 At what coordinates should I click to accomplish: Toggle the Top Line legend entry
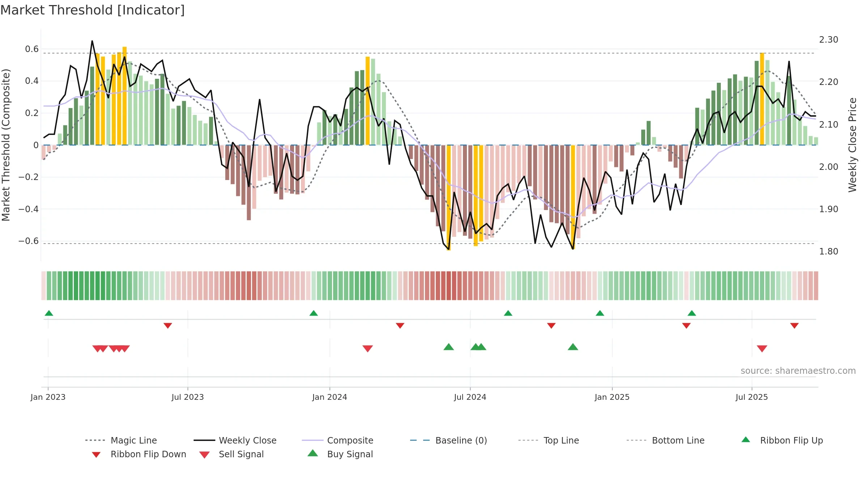(x=549, y=440)
